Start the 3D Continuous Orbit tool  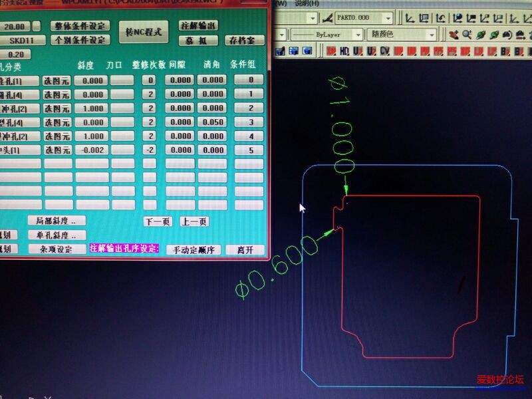(x=494, y=35)
